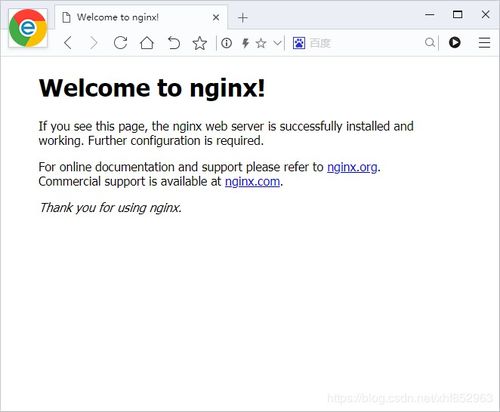Go to home page icon
The width and height of the screenshot is (500, 412).
point(147,43)
